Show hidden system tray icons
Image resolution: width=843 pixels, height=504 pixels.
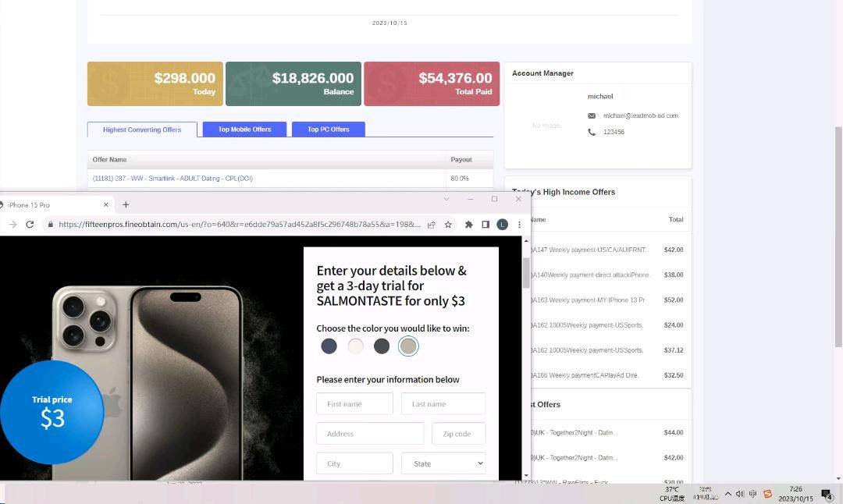click(x=728, y=494)
